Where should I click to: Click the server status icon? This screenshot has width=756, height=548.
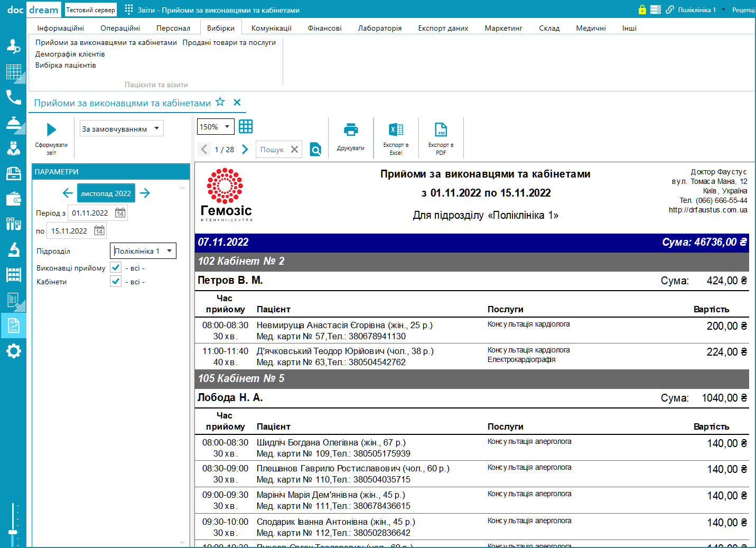(656, 10)
